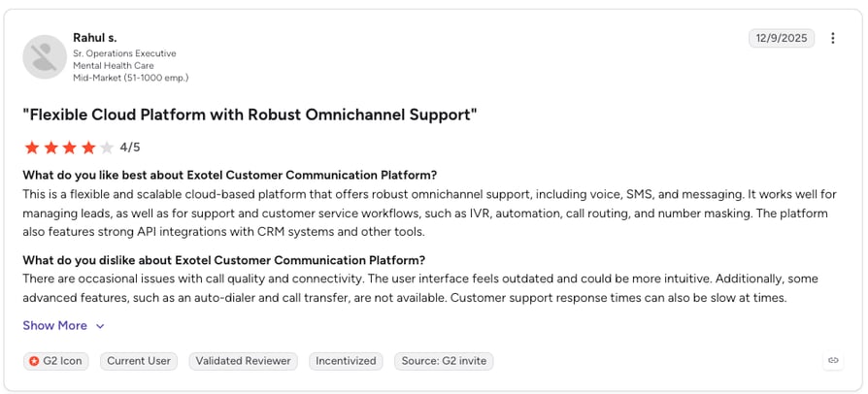Click the Incentivized badge
Viewport: 868px width, 394px height.
click(346, 361)
